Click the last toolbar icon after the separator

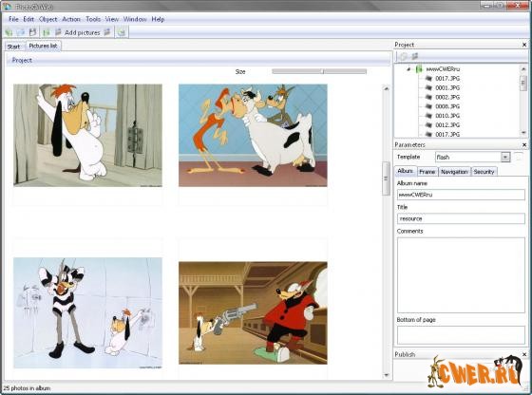tap(122, 32)
